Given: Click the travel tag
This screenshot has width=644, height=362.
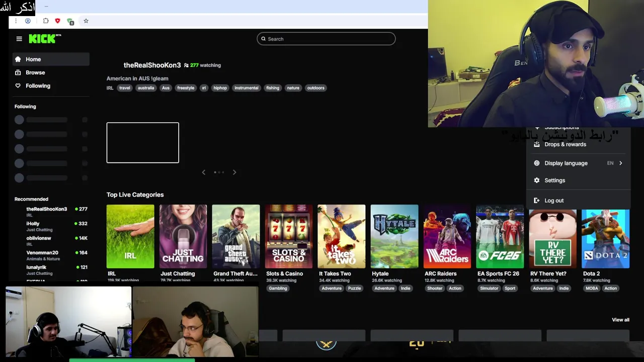Looking at the screenshot, I should tap(125, 88).
